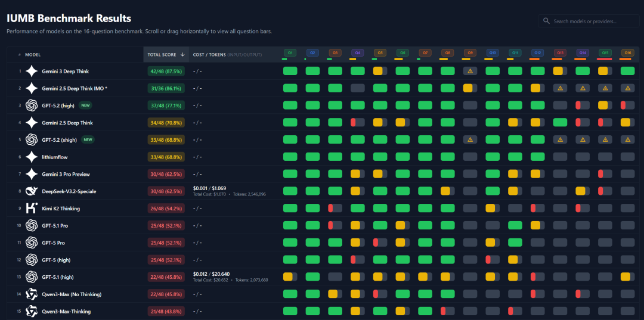Open the Gemini 3 Deep Think model name
Viewport: 644px width, 320px height.
[x=66, y=72]
